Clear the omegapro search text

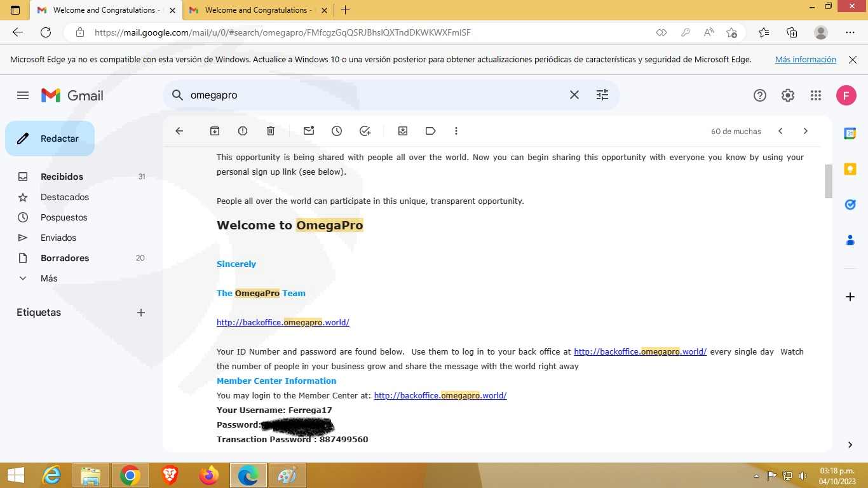pyautogui.click(x=574, y=95)
